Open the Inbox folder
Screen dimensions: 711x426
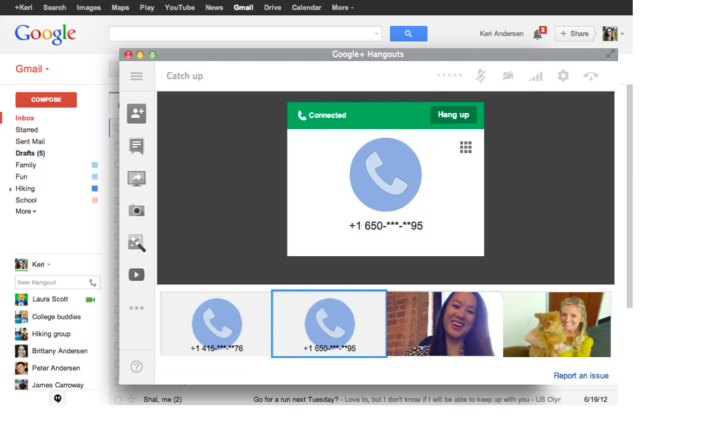point(25,118)
